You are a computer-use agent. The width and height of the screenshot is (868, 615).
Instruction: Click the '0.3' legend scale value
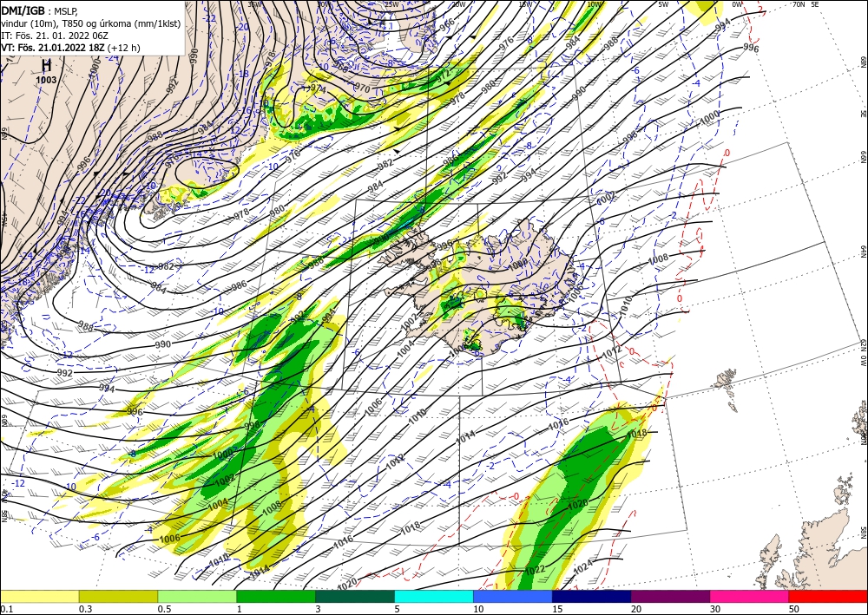85,609
